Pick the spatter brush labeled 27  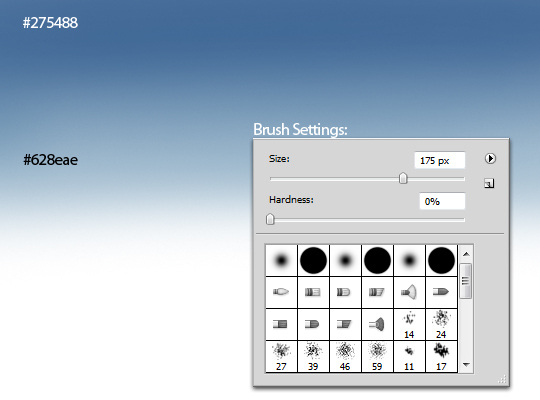pos(281,356)
